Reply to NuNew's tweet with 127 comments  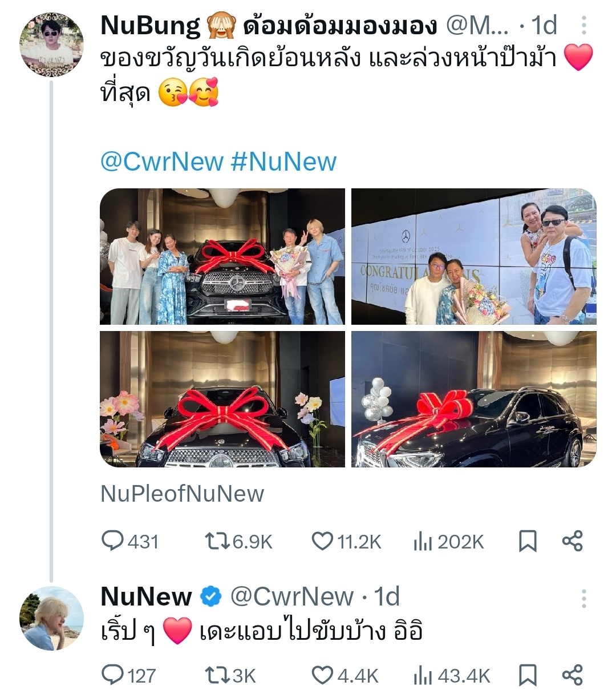pos(129,676)
